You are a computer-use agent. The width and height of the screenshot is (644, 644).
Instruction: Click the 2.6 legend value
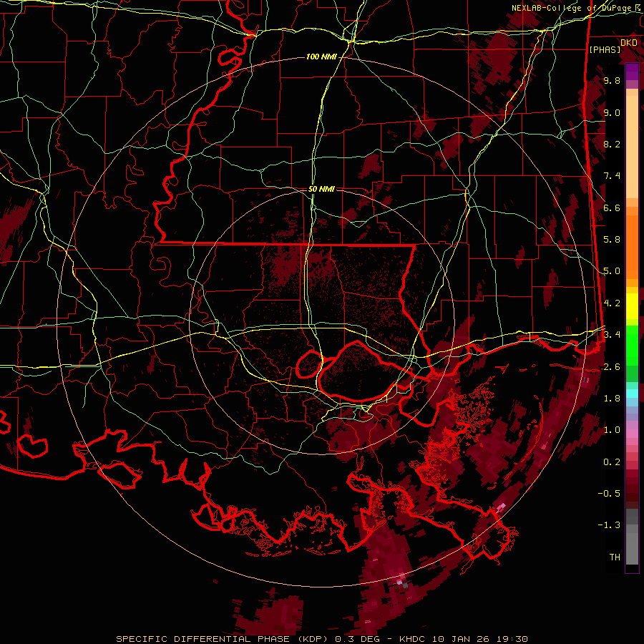tap(612, 367)
